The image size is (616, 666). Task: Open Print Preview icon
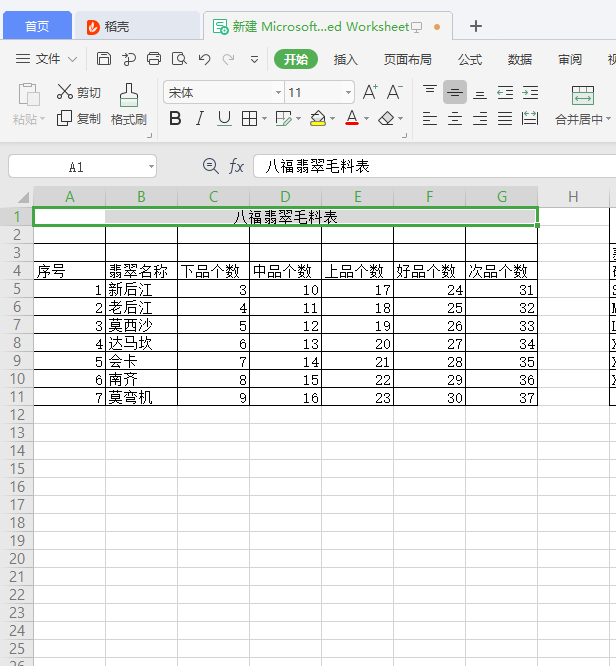click(179, 59)
